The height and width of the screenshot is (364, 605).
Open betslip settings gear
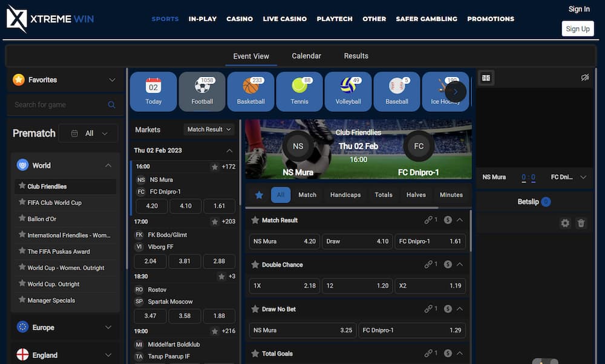(565, 223)
